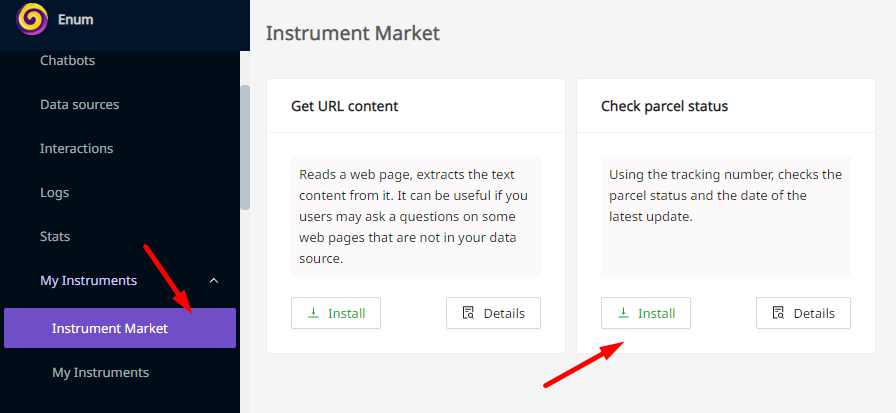
Task: Click document-search icon on Get URL content Details
Action: (x=469, y=313)
